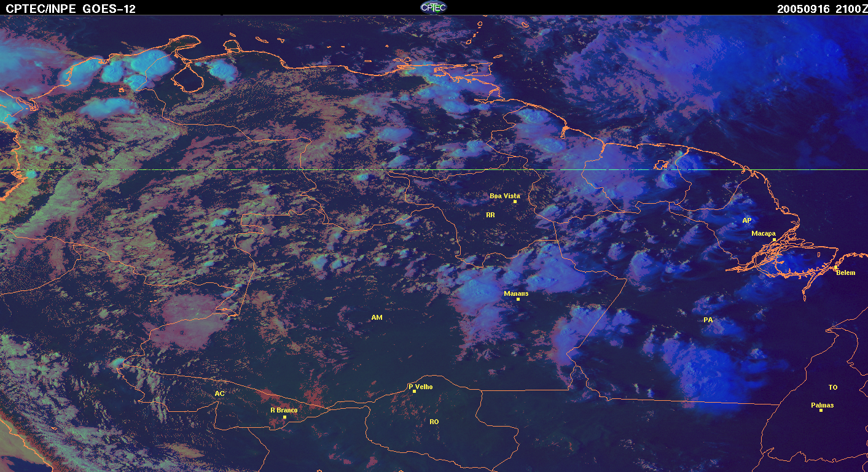Click the 20050916 2100Z timestamp

(x=821, y=9)
